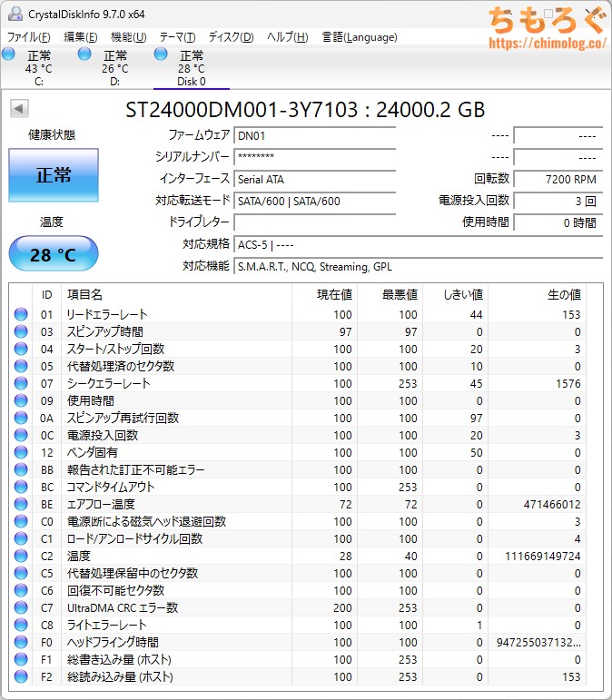Click status circle for ID 05 代替処理済のセクタ数

click(x=21, y=366)
